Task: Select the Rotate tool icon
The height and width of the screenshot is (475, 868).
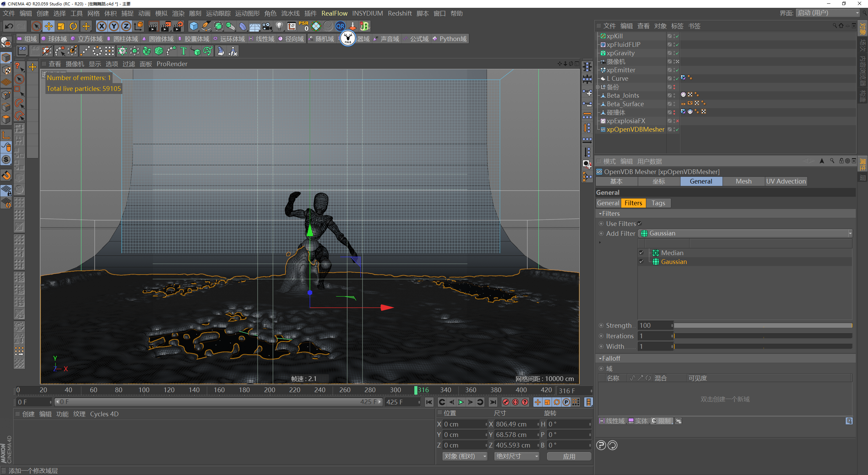Action: point(73,26)
